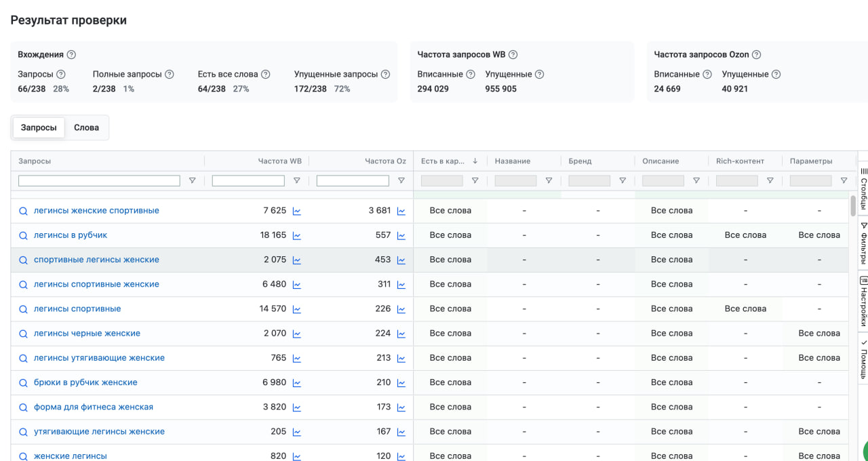Open WB frequency chart for легинсы спортивные
The height and width of the screenshot is (461, 868).
(296, 309)
